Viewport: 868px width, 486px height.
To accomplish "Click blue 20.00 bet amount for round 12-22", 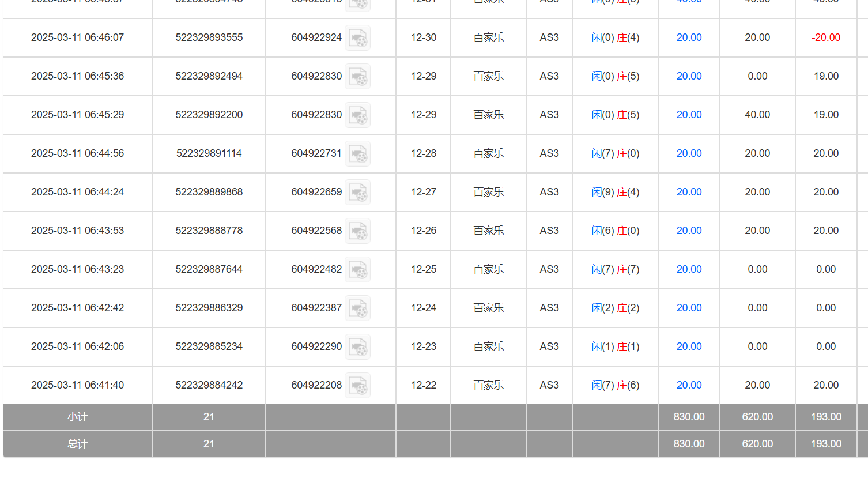I will [689, 385].
